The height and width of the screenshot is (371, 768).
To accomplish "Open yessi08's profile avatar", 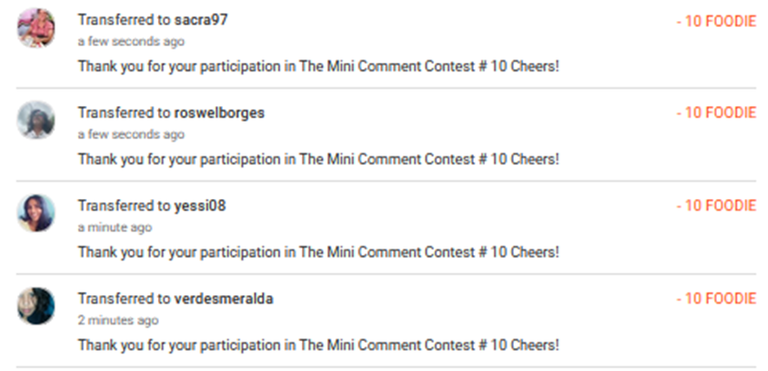I will click(36, 213).
